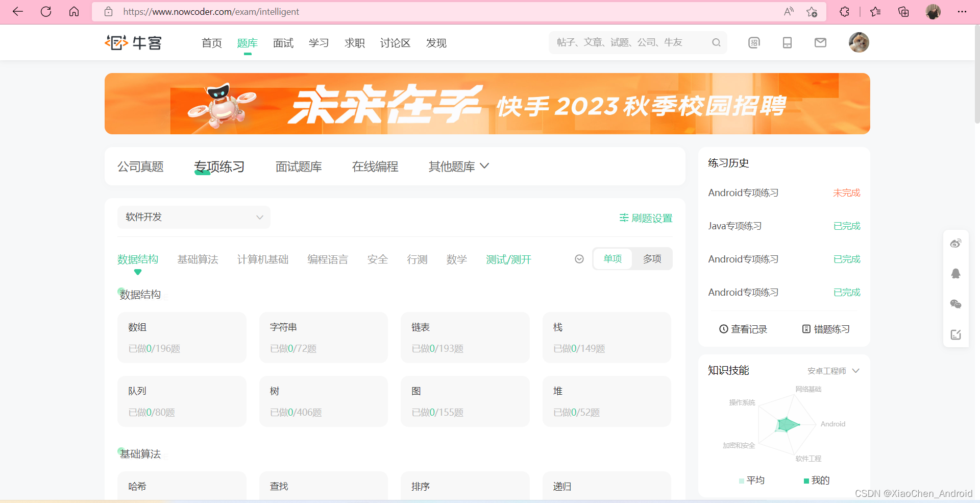Open 面试 in the top navigation

(283, 43)
